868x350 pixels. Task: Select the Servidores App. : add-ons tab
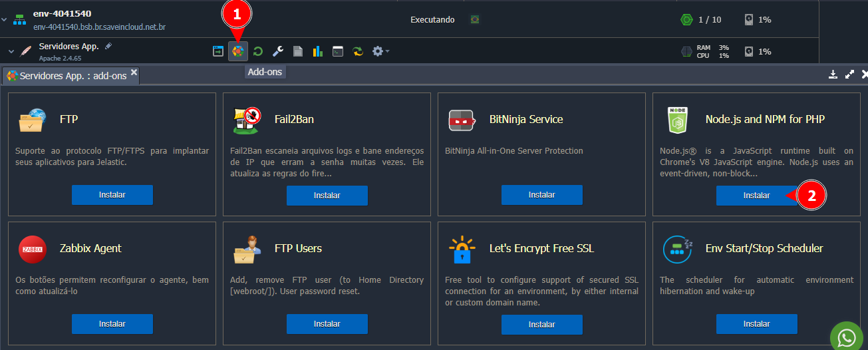tap(67, 76)
